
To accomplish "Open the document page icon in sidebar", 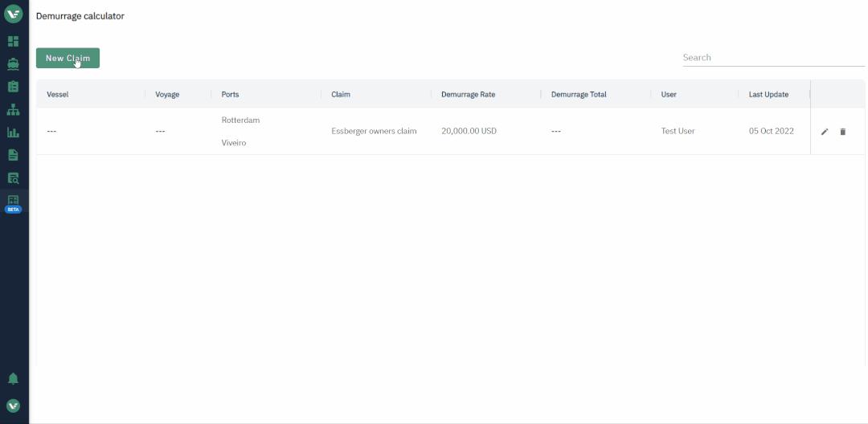I will 14,155.
